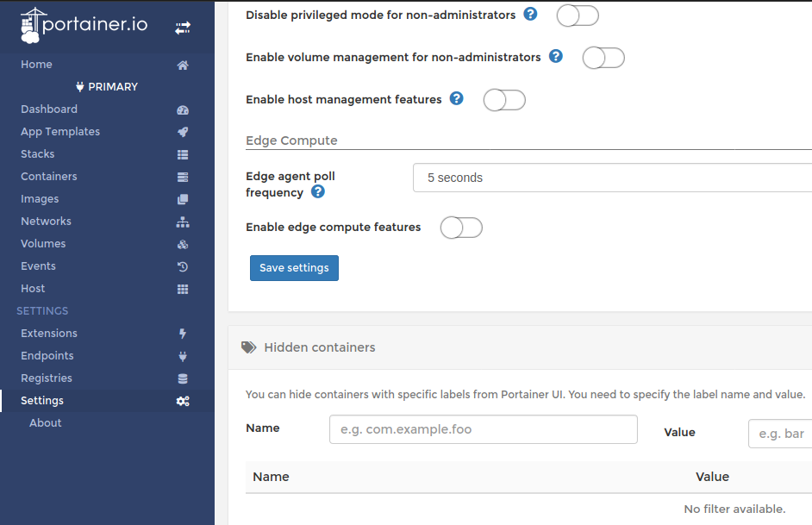Click the Networks sidebar icon

[x=182, y=221]
